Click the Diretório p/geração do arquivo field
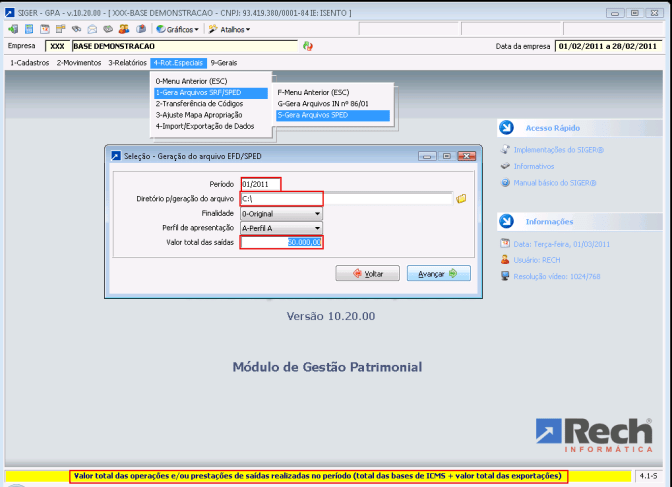The width and height of the screenshot is (672, 487). 347,199
